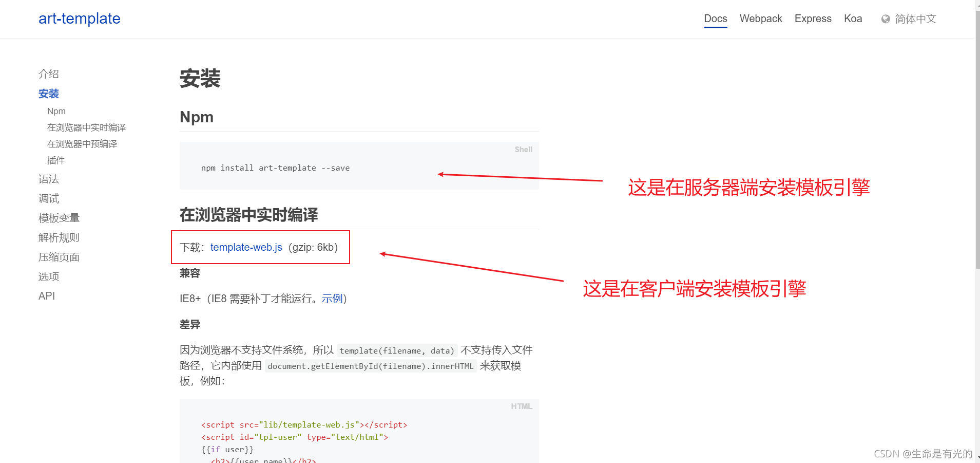
Task: Select 介绍 in the sidebar
Action: click(49, 74)
